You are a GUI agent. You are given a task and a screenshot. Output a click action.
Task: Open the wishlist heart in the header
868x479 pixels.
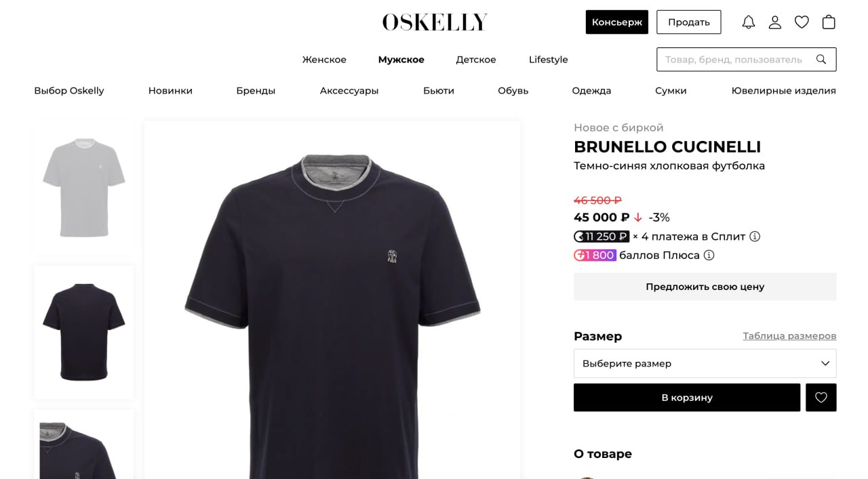pos(802,22)
